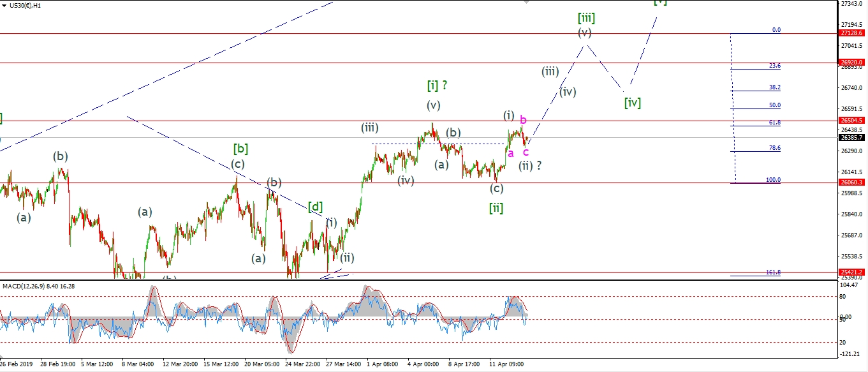Click the green [d] wave label
The image size is (868, 372).
(x=315, y=206)
